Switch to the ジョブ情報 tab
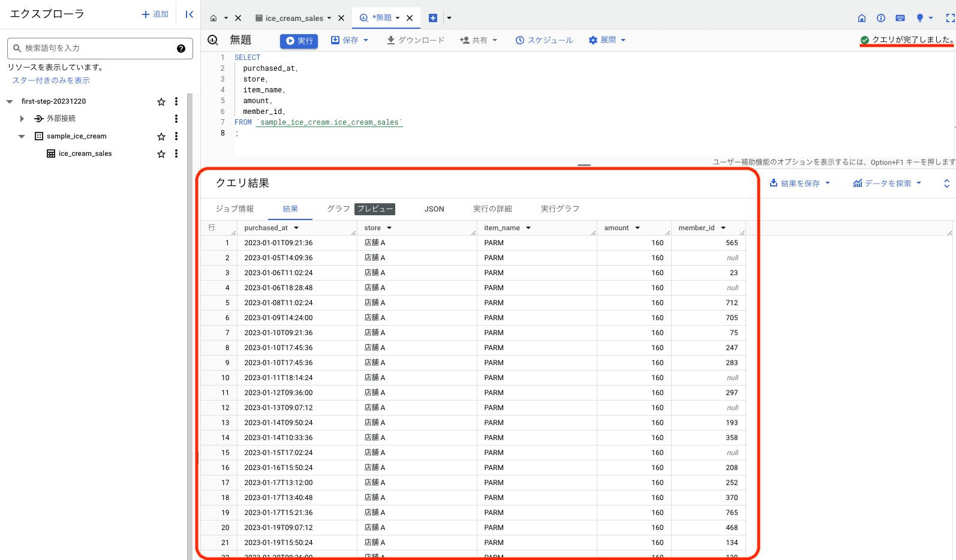 pyautogui.click(x=235, y=209)
